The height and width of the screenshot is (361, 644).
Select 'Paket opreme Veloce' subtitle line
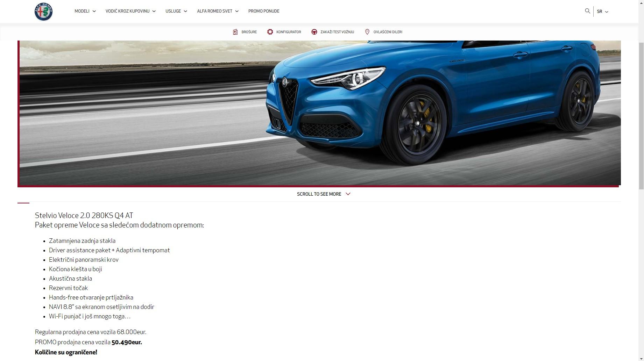(119, 225)
